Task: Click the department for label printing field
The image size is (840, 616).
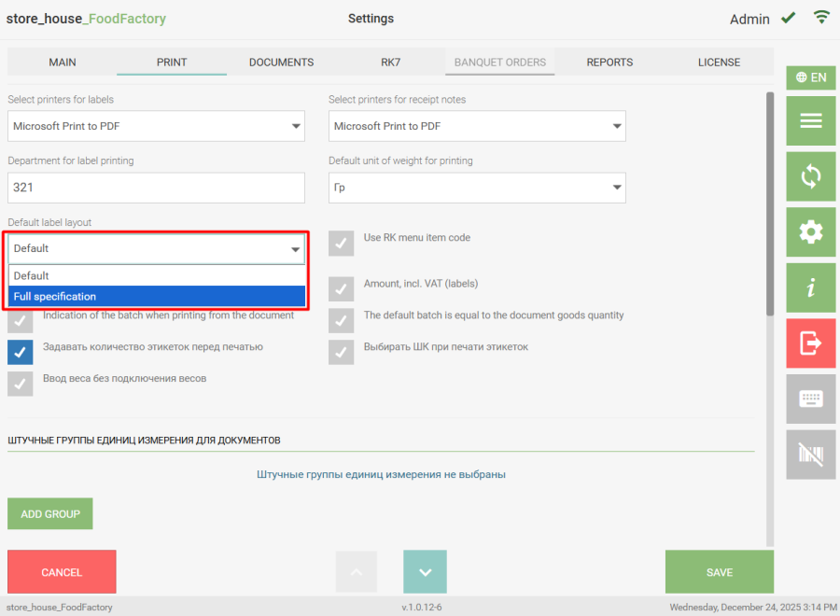Action: [x=156, y=188]
